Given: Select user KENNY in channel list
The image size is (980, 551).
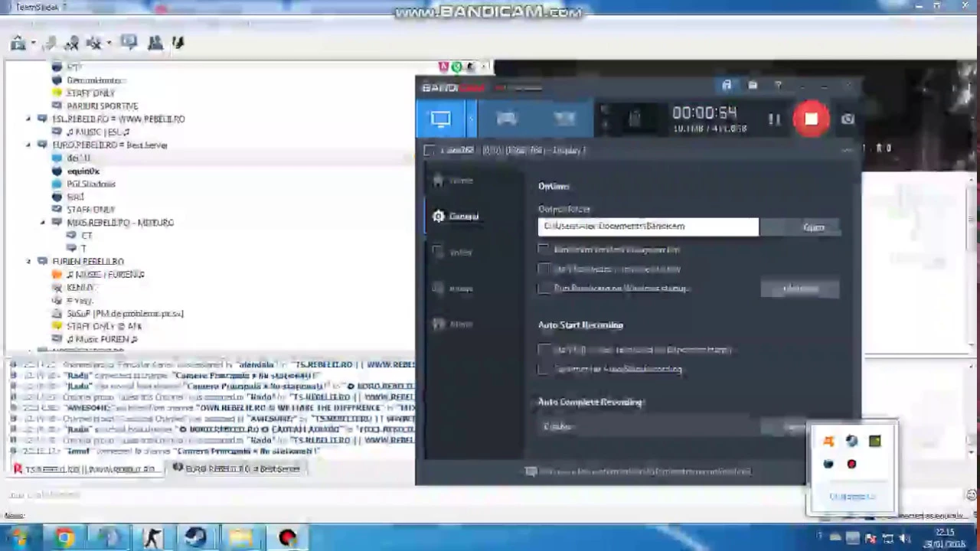Looking at the screenshot, I should pos(80,288).
